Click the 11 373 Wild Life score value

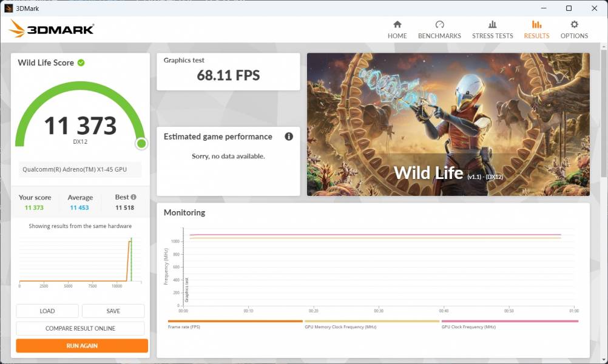(80, 125)
